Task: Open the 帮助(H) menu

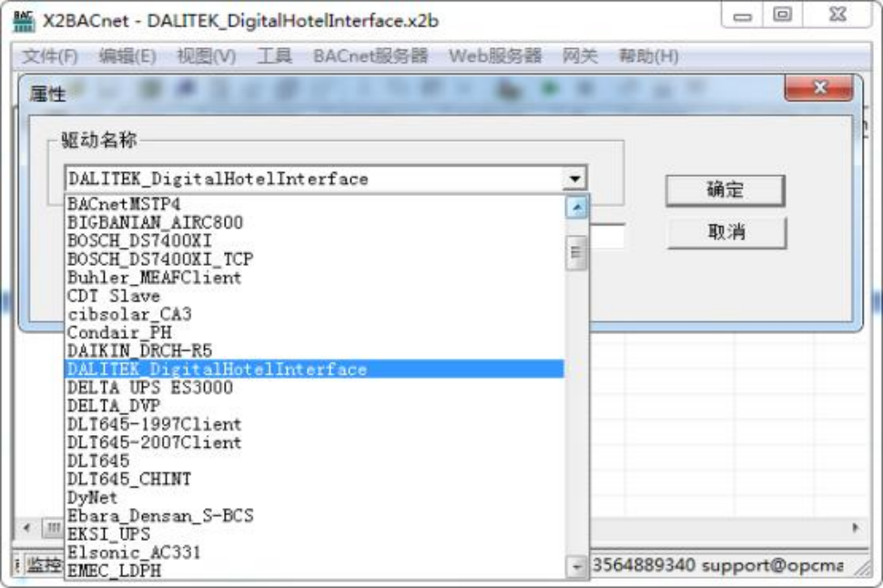Action: tap(648, 56)
